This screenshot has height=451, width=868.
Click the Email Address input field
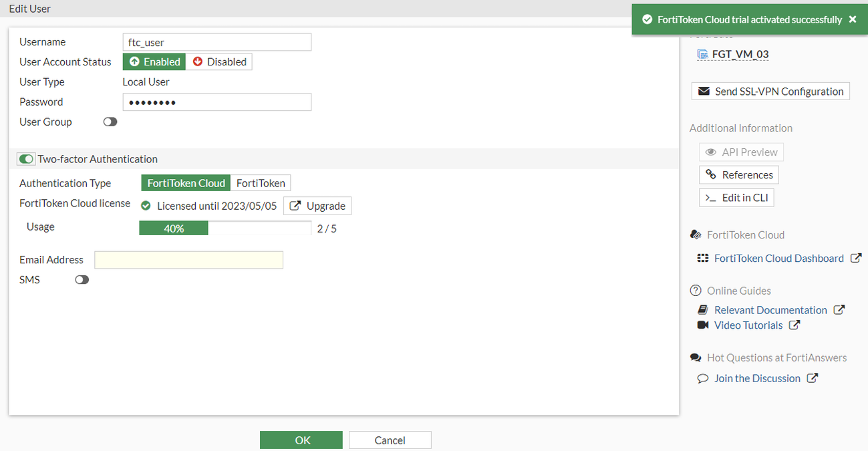[x=188, y=259]
